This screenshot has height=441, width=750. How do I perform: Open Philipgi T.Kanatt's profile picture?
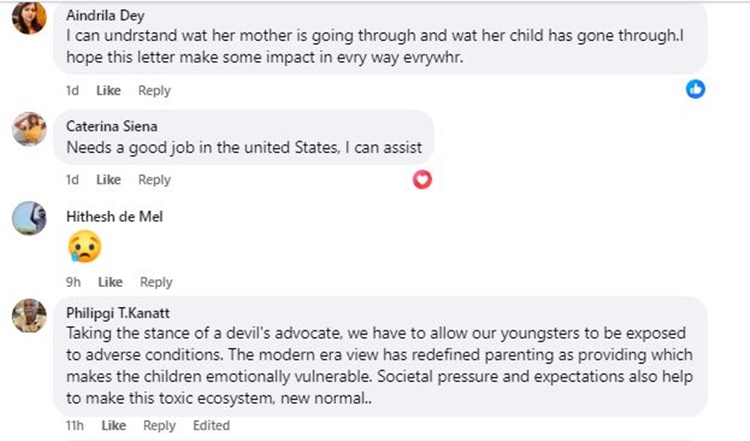(29, 316)
